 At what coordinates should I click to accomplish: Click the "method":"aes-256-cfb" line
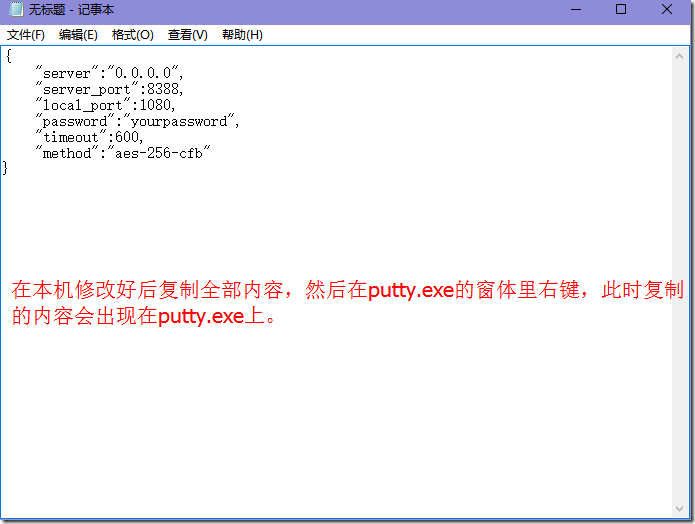point(123,153)
